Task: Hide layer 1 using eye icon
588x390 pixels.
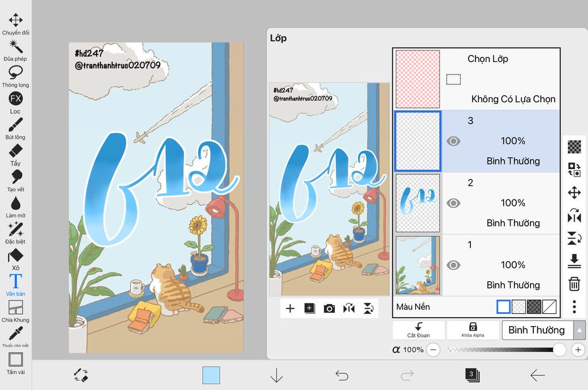Action: click(454, 265)
